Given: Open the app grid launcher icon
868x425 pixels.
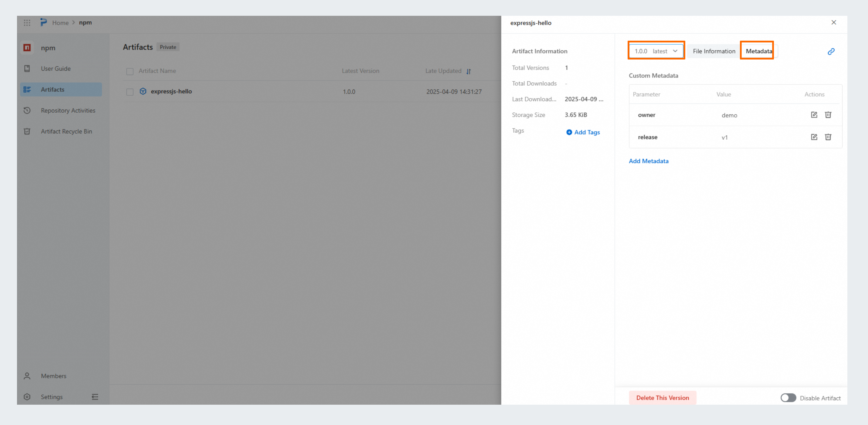Looking at the screenshot, I should pos(27,23).
